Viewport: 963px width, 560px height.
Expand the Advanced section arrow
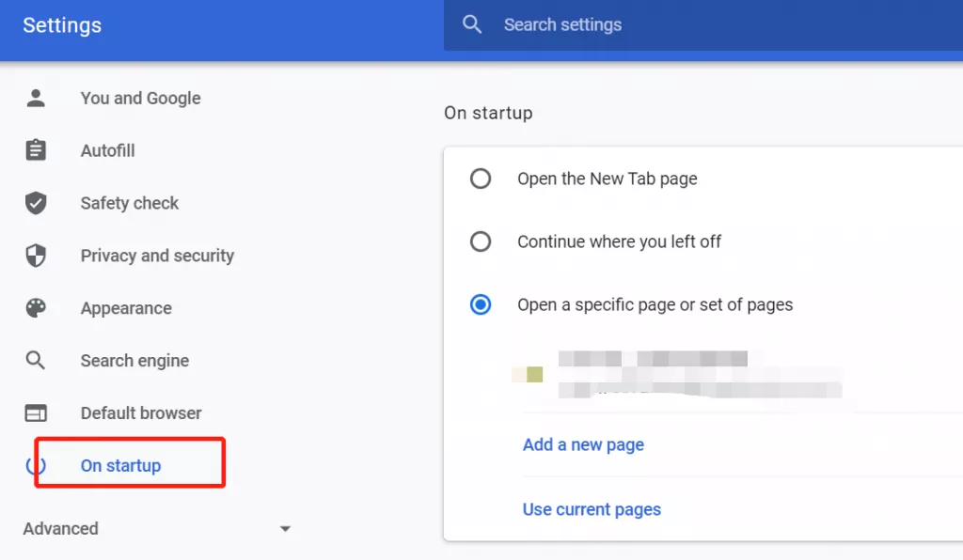[x=285, y=529]
